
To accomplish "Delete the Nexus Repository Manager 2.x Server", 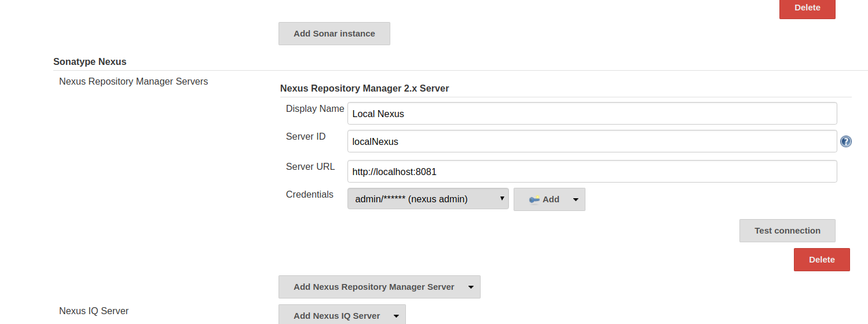I will click(821, 260).
